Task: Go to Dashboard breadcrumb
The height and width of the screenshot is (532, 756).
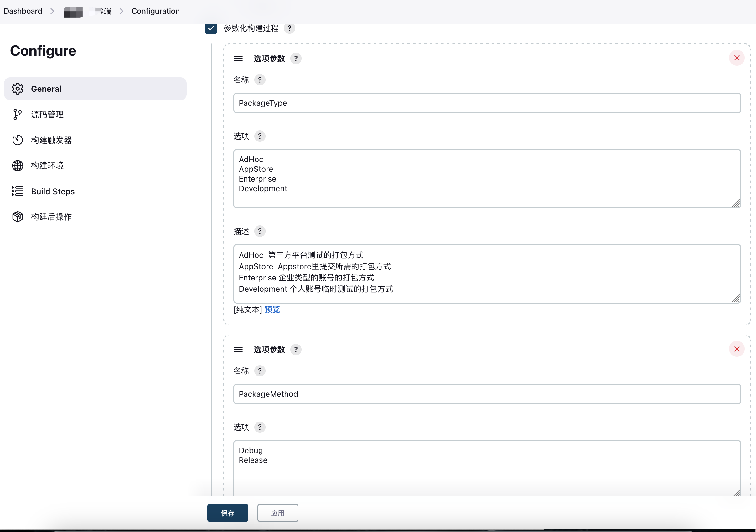Action: [x=23, y=11]
